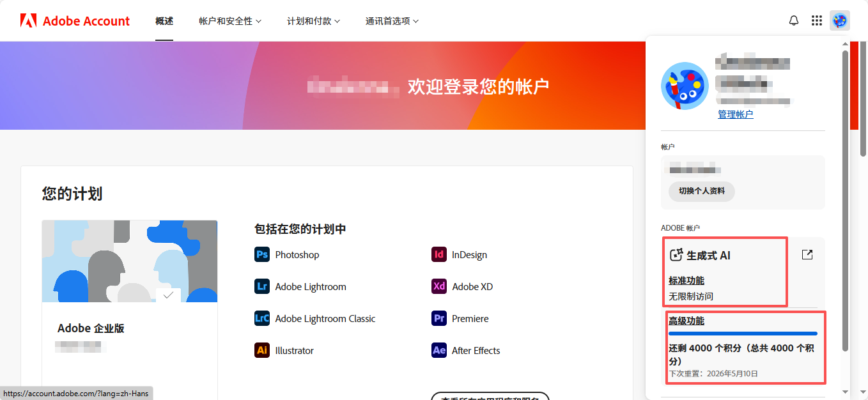Expand the 计划和付款 dropdown menu

point(313,21)
